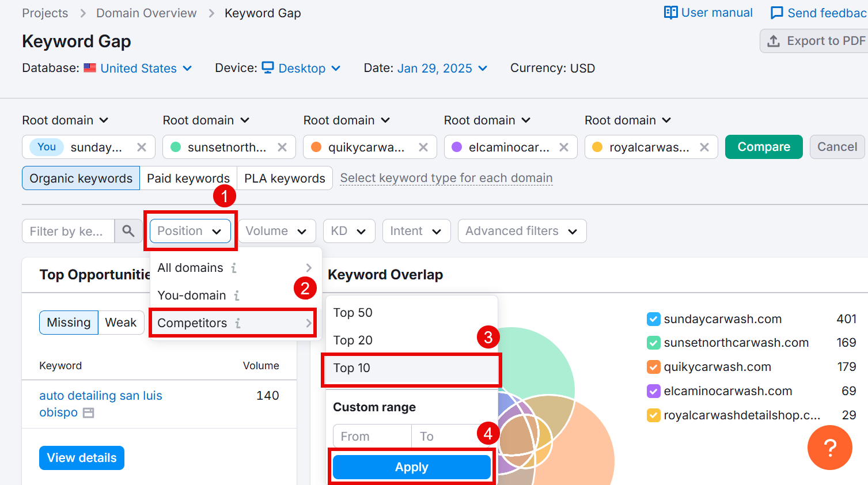Open the orange help question mark button
Screen dimensions: 868x485
click(830, 448)
